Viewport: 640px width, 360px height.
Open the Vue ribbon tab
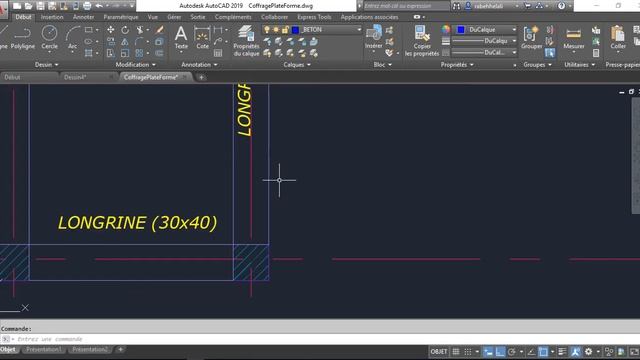coord(153,17)
